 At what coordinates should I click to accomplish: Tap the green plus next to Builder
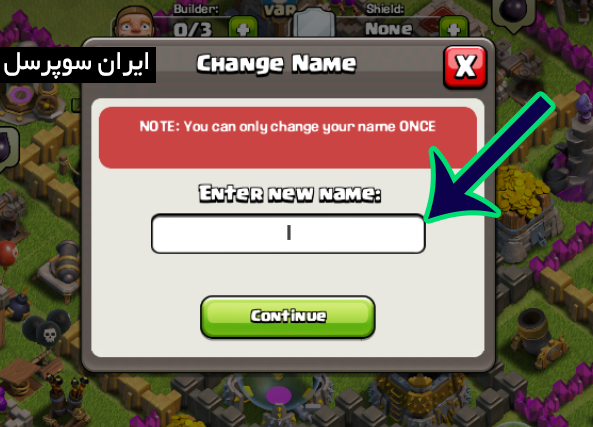click(243, 28)
